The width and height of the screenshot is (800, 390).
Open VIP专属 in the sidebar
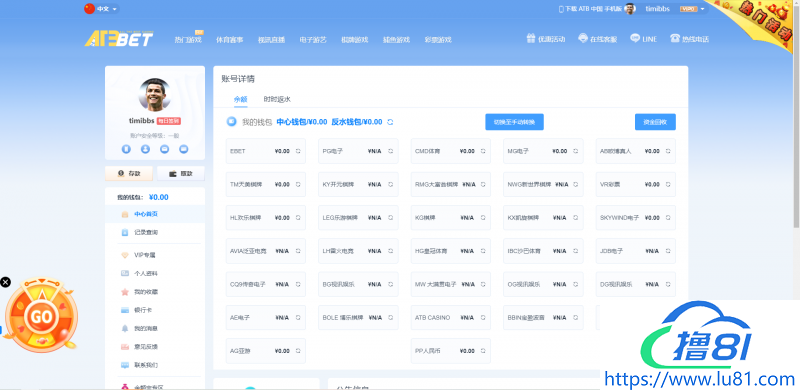[x=155, y=255]
